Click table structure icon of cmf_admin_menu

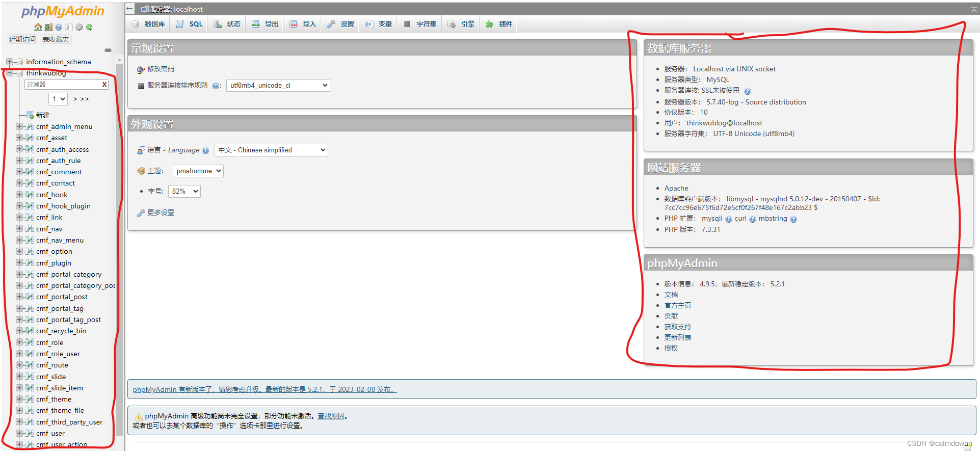[x=30, y=126]
